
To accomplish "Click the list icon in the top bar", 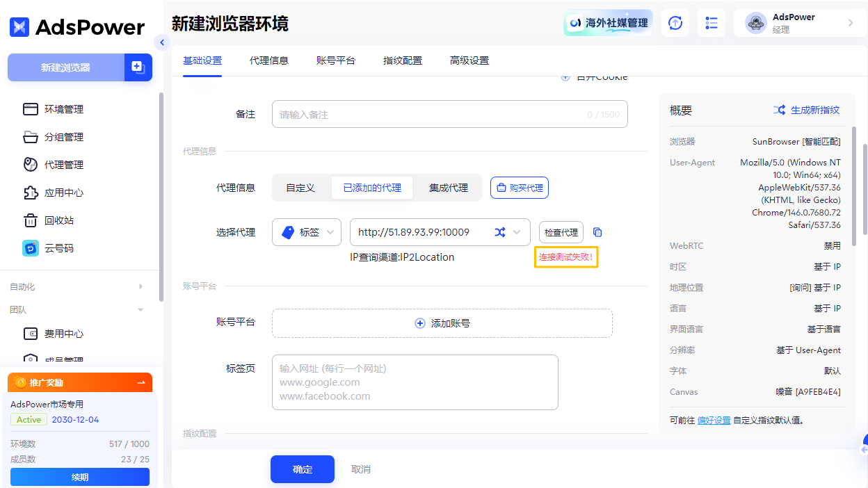I will (x=711, y=23).
